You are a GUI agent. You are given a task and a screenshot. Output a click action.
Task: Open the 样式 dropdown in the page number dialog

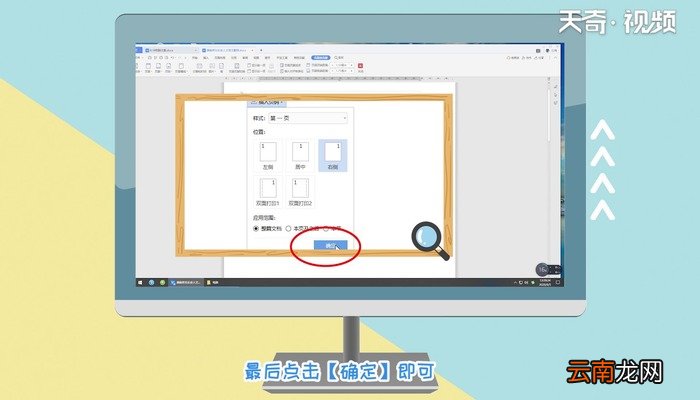[x=308, y=118]
